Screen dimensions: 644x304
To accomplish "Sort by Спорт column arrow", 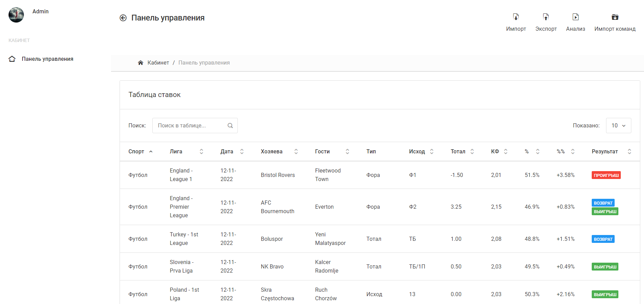I will (x=151, y=151).
